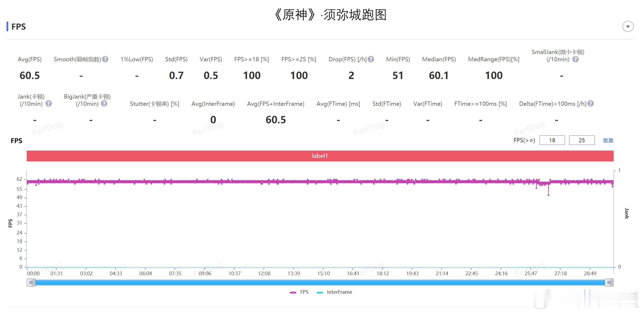Image resolution: width=644 pixels, height=315 pixels.
Task: Click the 00:00 time axis label
Action: coord(33,273)
